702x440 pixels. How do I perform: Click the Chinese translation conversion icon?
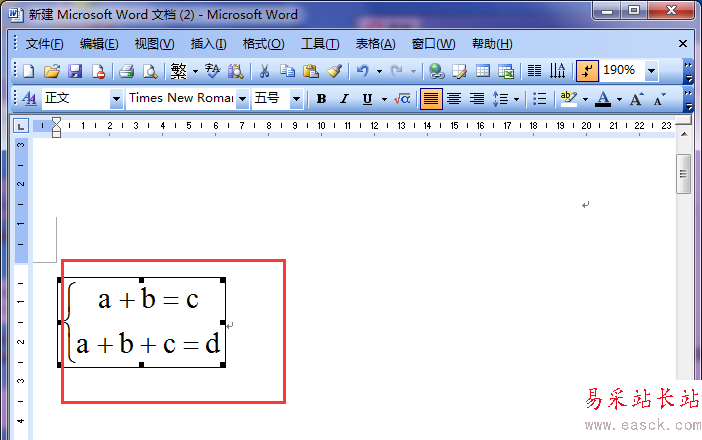212,71
